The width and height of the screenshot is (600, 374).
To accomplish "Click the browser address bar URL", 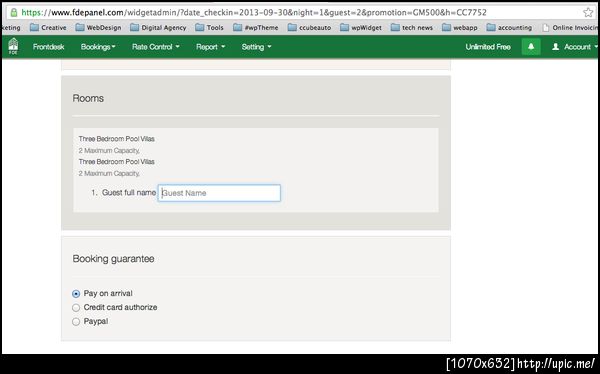I will pyautogui.click(x=254, y=12).
